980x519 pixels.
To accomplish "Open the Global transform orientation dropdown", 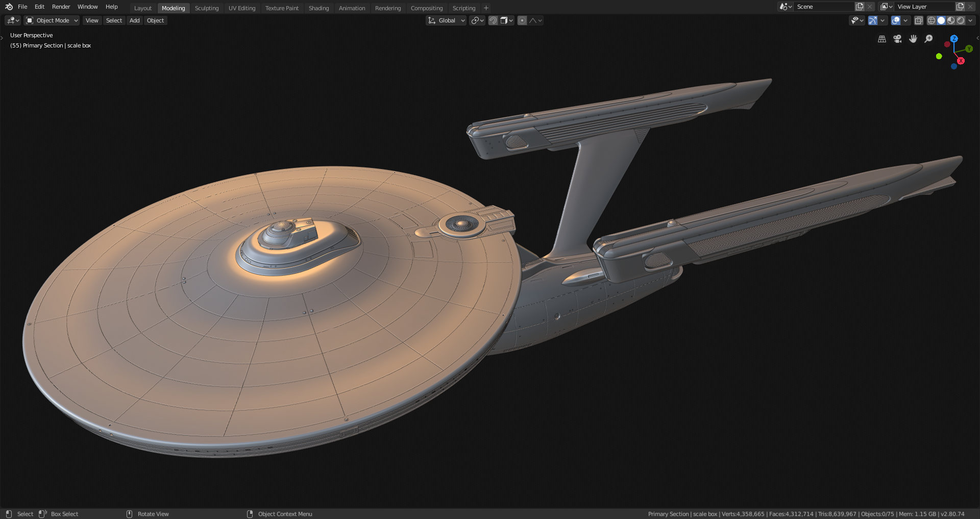I will click(447, 20).
